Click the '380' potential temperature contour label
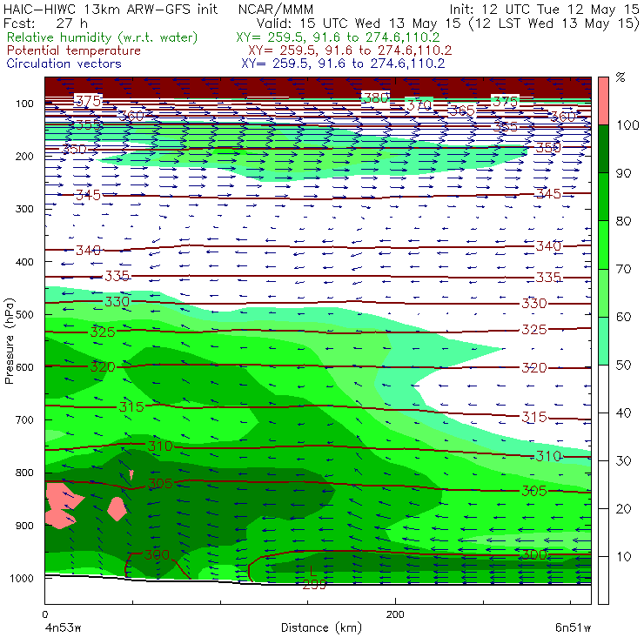This screenshot has height=644, width=644. click(x=376, y=97)
